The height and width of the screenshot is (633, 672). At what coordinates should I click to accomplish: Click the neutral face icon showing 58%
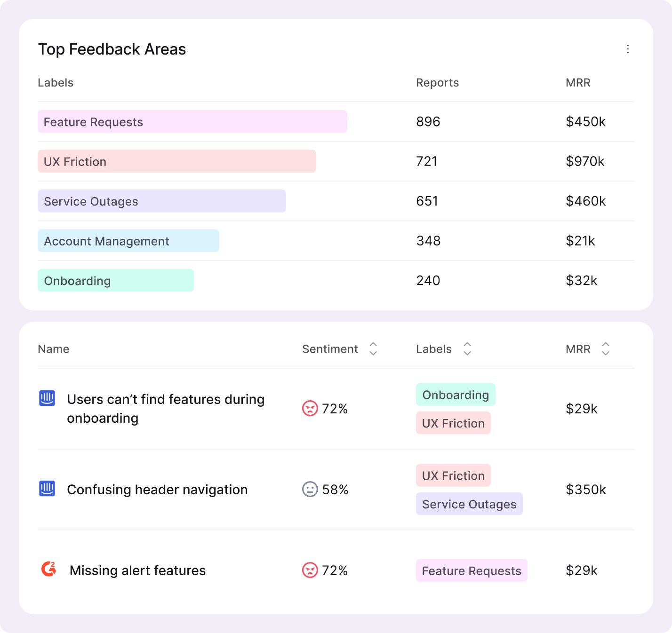click(x=310, y=489)
